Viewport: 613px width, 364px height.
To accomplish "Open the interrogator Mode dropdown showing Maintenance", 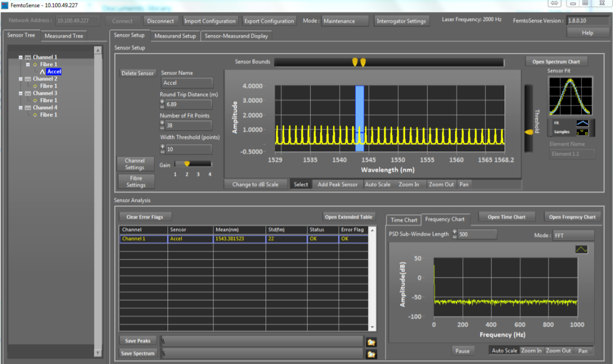I will coord(345,21).
